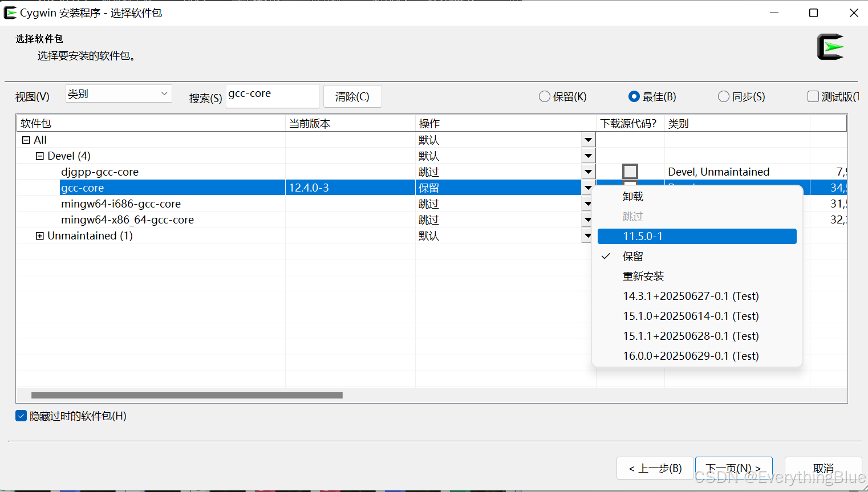This screenshot has height=492, width=868.
Task: Select the 保留(K) radio button
Action: [544, 96]
